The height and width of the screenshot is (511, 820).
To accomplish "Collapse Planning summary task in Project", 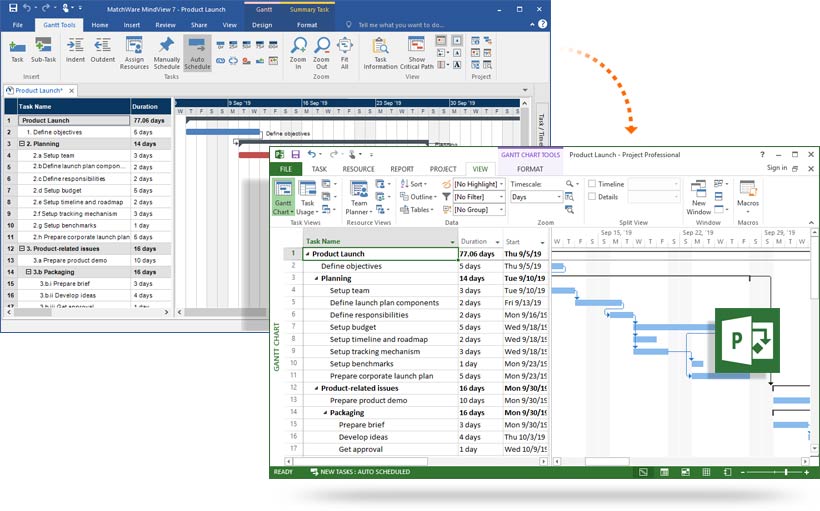I will (316, 279).
